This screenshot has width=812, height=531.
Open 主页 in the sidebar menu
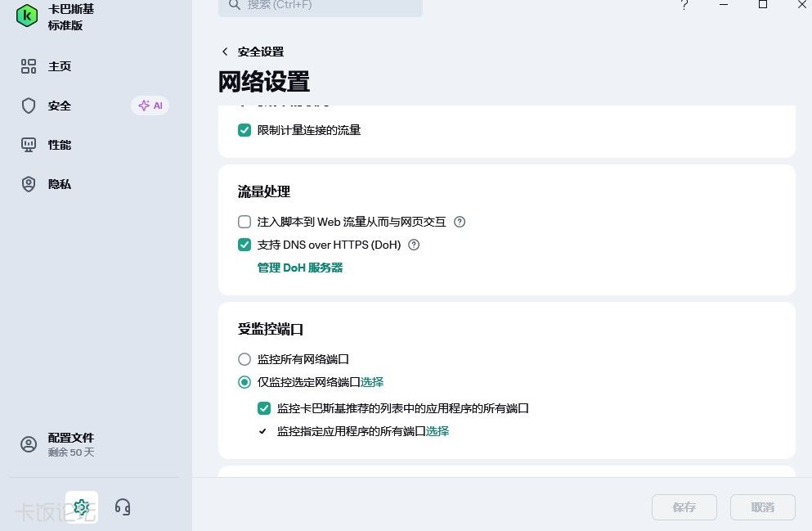pos(60,66)
